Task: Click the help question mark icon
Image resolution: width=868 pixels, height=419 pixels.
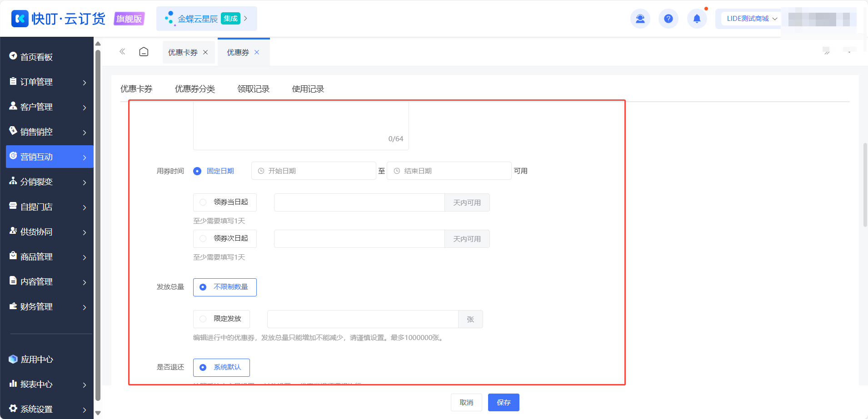Action: point(668,19)
